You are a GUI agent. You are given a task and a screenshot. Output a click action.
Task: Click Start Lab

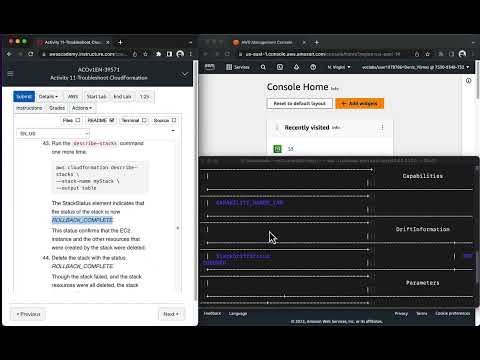click(96, 96)
